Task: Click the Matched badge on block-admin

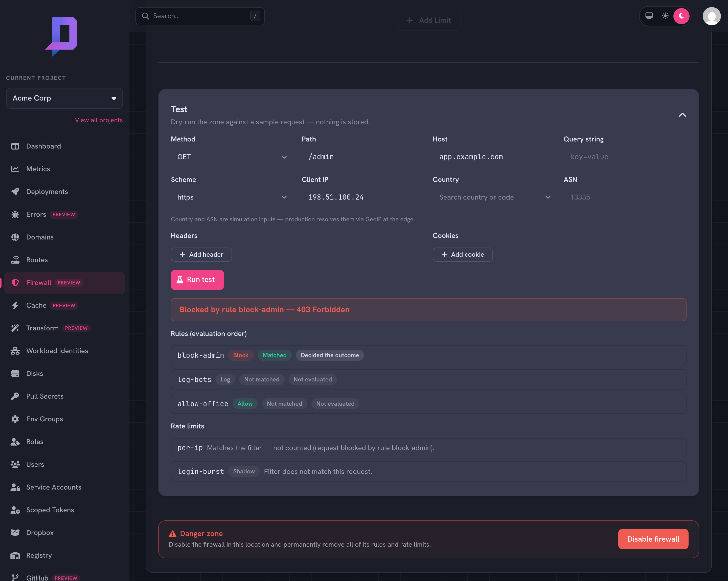Action: click(275, 355)
